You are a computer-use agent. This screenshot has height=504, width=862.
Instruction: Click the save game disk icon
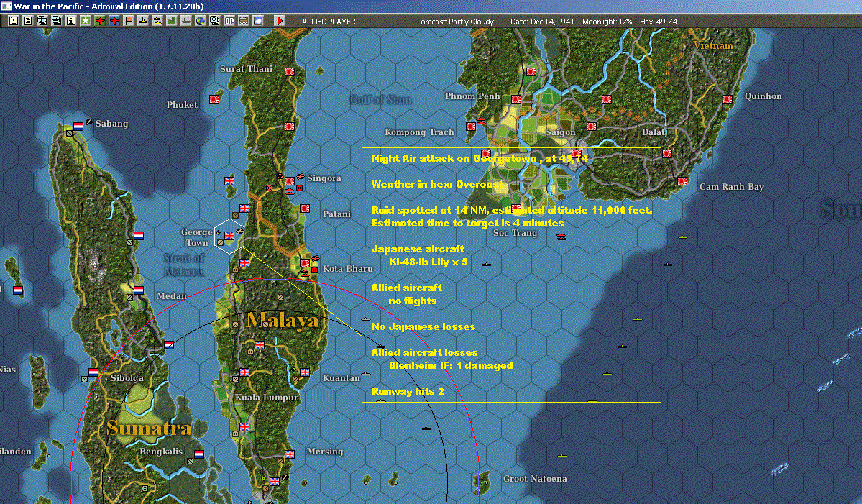click(x=13, y=21)
